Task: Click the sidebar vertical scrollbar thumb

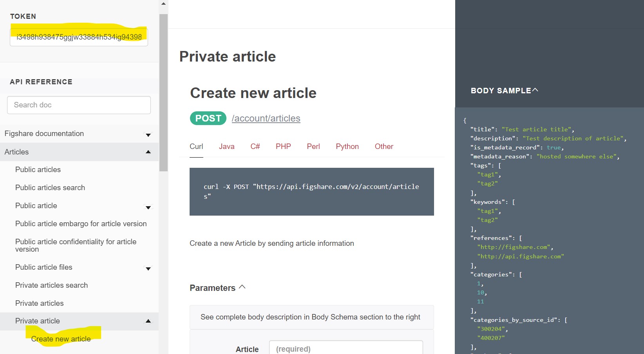Action: tap(164, 93)
